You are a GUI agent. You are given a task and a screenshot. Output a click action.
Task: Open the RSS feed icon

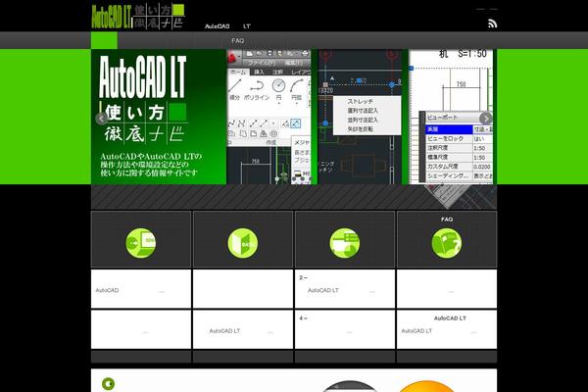click(492, 24)
